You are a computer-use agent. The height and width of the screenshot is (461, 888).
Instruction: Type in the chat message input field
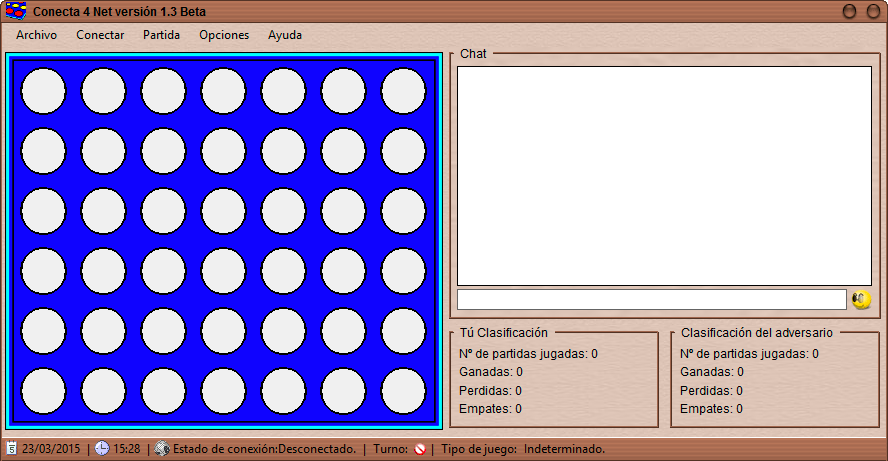click(651, 299)
